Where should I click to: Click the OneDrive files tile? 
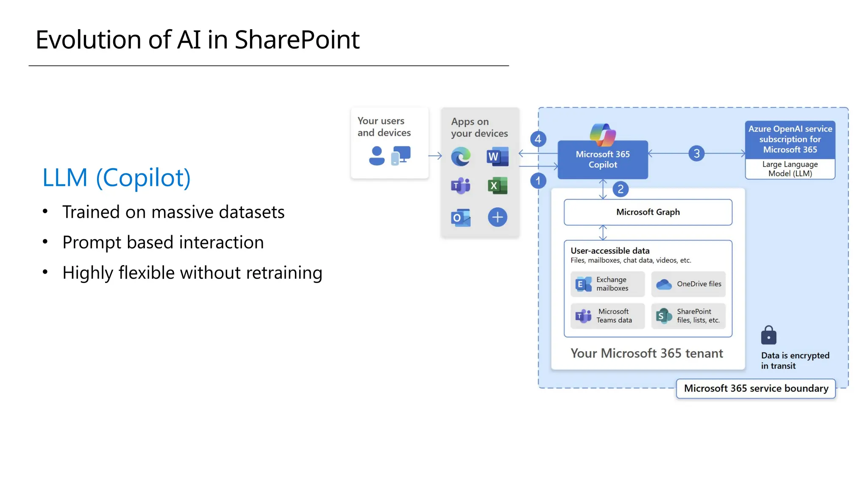click(688, 284)
